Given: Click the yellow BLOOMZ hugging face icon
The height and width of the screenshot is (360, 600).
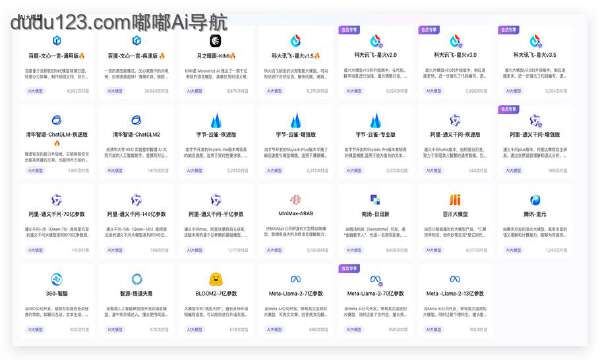Looking at the screenshot, I should click(216, 279).
